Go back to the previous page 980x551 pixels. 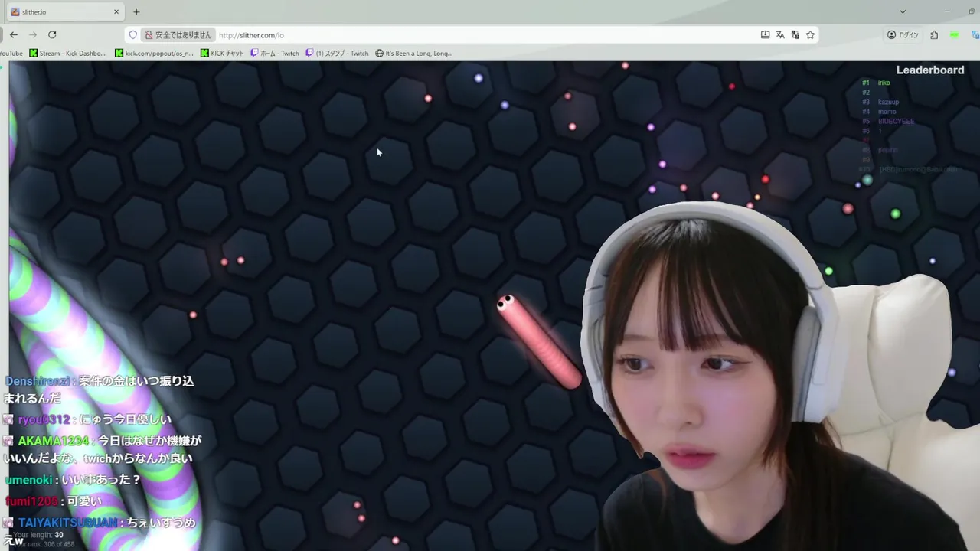point(13,34)
